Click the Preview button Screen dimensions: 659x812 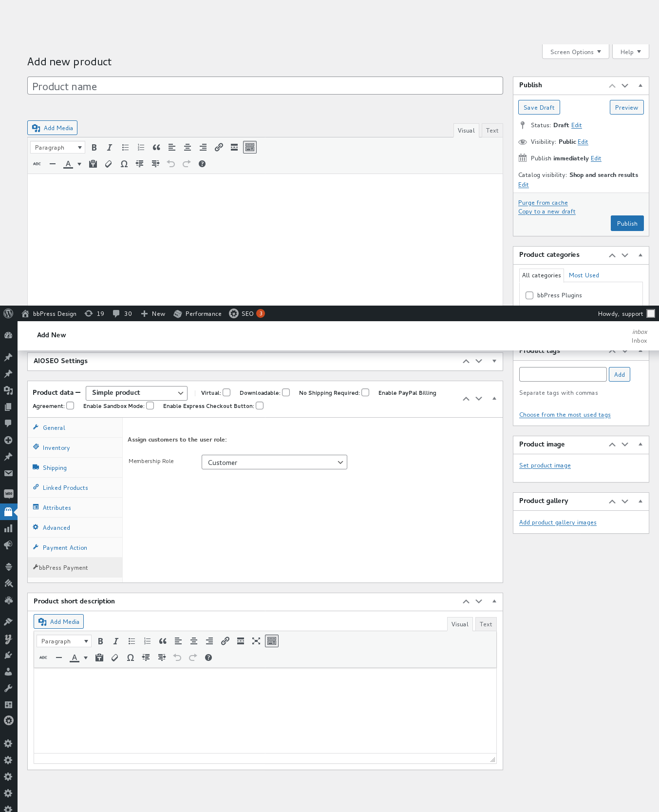(626, 107)
